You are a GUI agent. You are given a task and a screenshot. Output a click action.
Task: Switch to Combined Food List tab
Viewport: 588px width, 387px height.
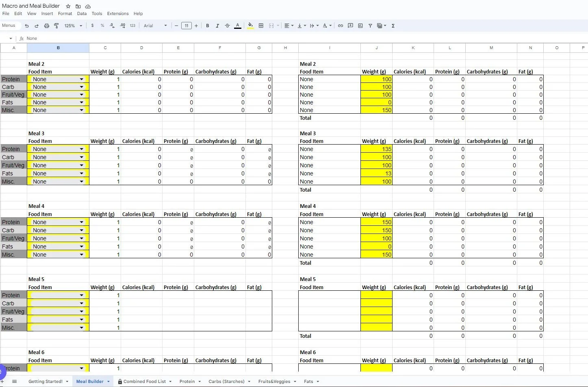145,381
